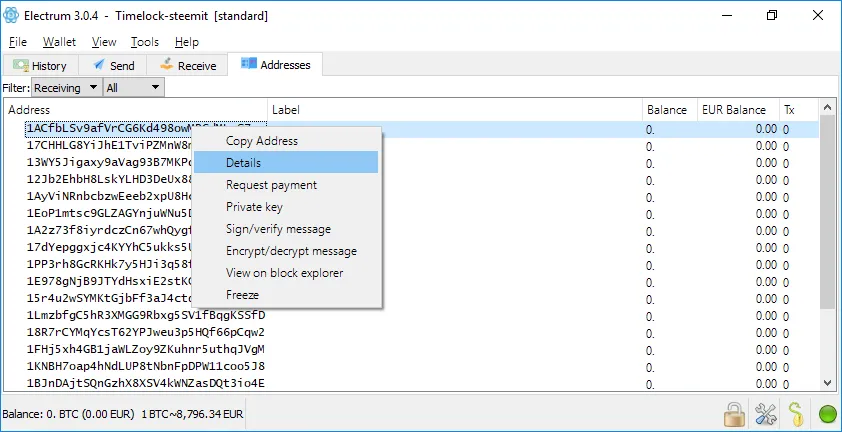
Task: Click the Electrum logo in title bar
Action: [11, 16]
